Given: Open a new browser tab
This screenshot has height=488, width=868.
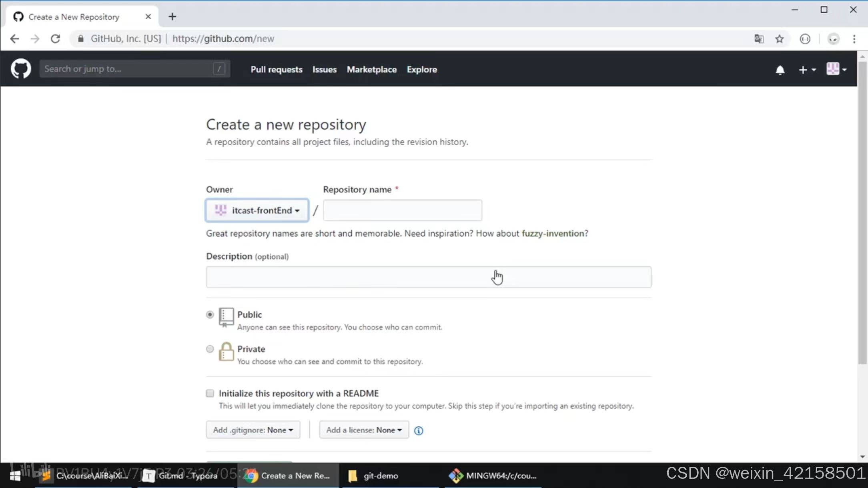Looking at the screenshot, I should point(172,17).
